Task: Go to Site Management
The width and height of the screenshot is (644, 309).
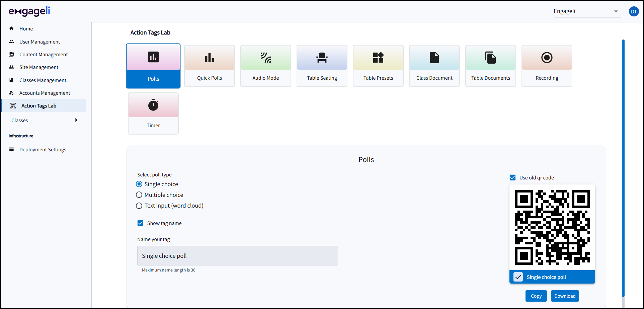Action: pos(39,67)
